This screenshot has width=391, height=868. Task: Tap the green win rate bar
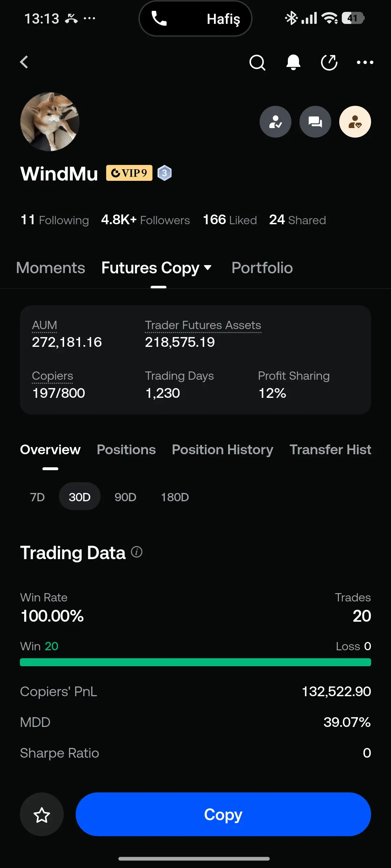click(x=195, y=662)
